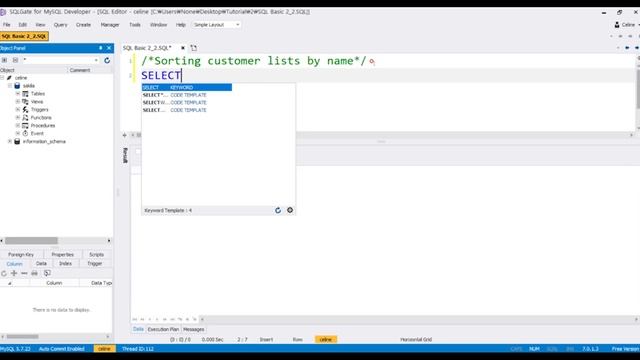640x360 pixels.
Task: Expand the Tables node
Action: coord(18,94)
